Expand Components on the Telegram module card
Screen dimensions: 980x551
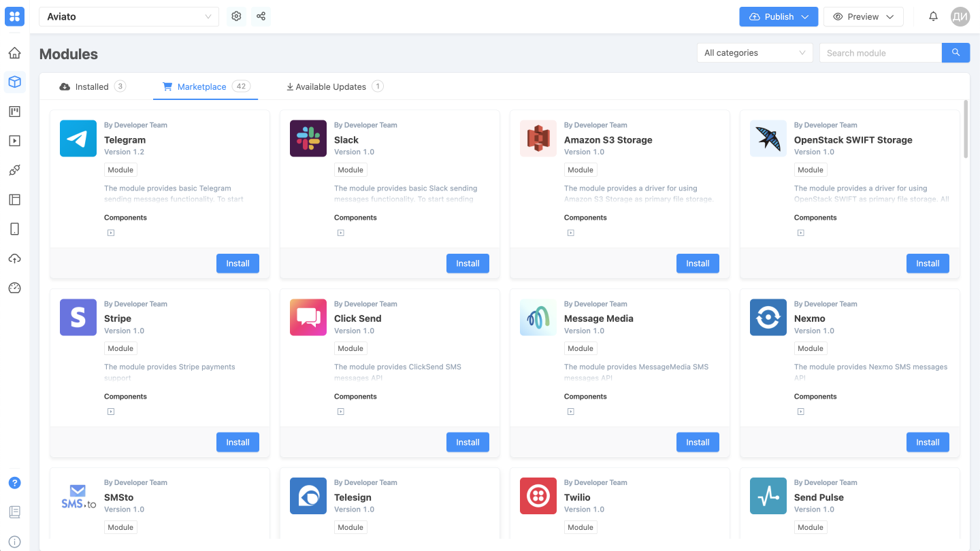[110, 232]
